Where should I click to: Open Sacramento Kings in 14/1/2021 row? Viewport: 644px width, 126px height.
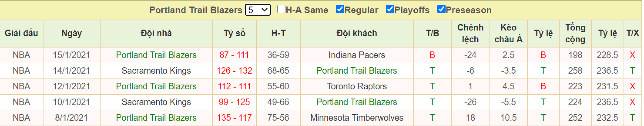[156, 71]
